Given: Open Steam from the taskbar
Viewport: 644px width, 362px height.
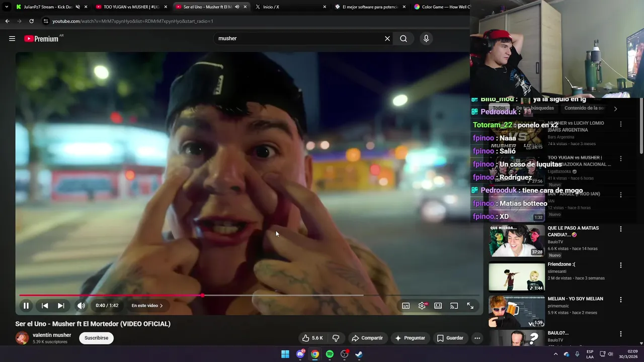Looking at the screenshot, I should pos(359,354).
